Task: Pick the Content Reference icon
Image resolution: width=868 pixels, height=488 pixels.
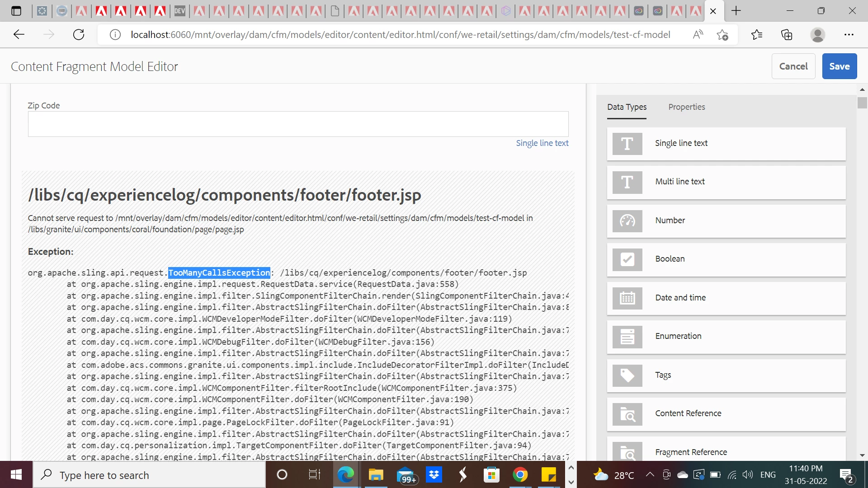Action: pos(627,414)
